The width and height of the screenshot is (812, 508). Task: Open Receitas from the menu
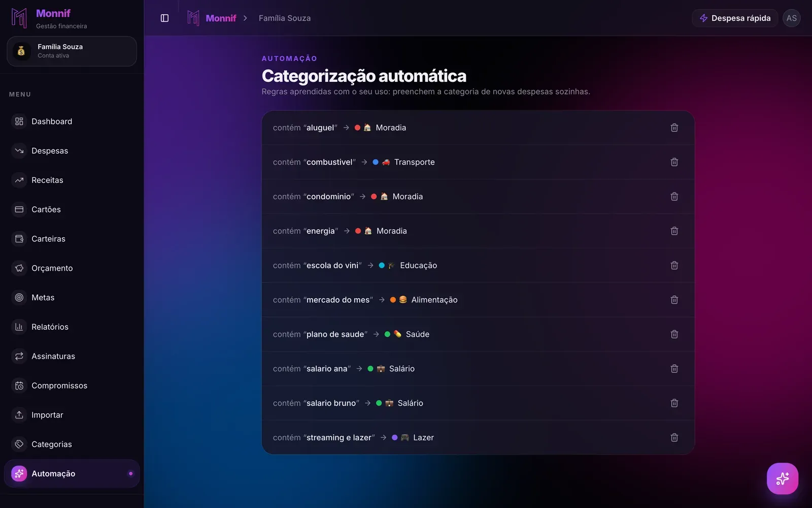pyautogui.click(x=72, y=180)
